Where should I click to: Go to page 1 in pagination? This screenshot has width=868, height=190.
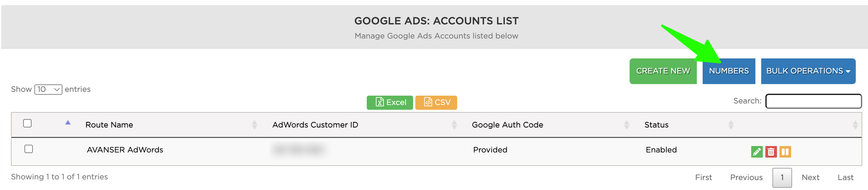pos(782,177)
